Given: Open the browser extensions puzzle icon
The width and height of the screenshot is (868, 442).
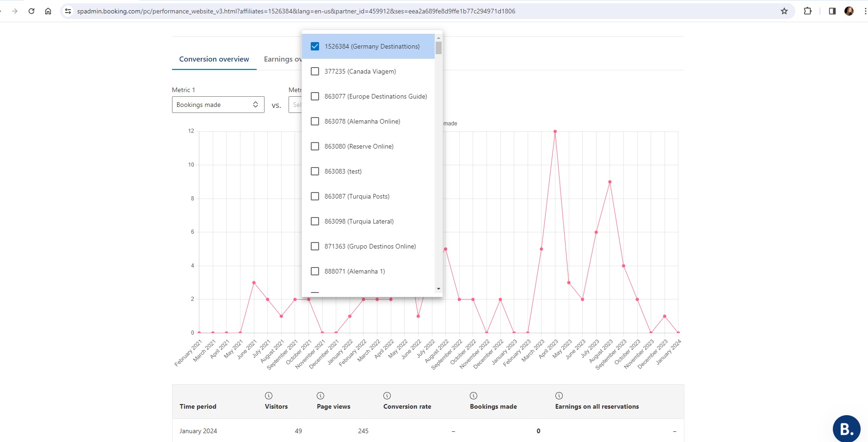Looking at the screenshot, I should [x=808, y=11].
